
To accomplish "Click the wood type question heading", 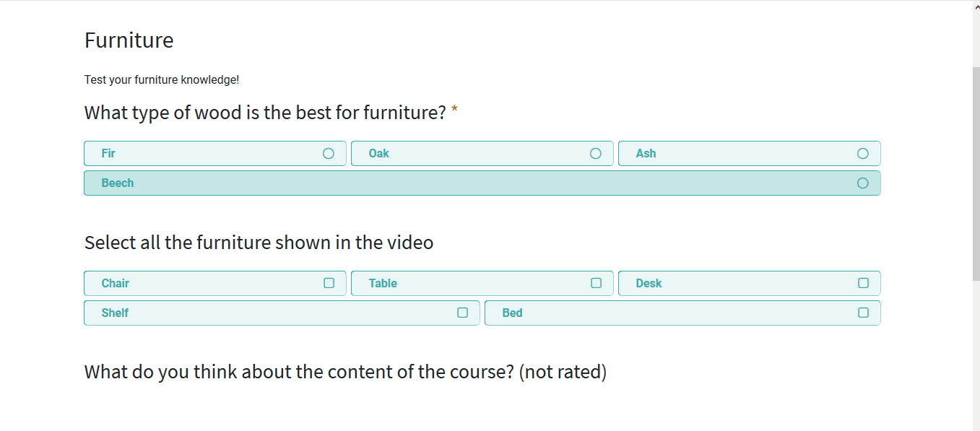I will click(x=265, y=113).
